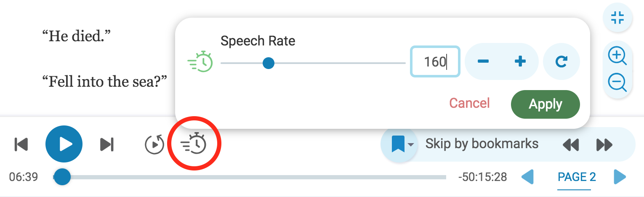Click the exit fullscreen icon
Image resolution: width=644 pixels, height=197 pixels.
pos(617,18)
